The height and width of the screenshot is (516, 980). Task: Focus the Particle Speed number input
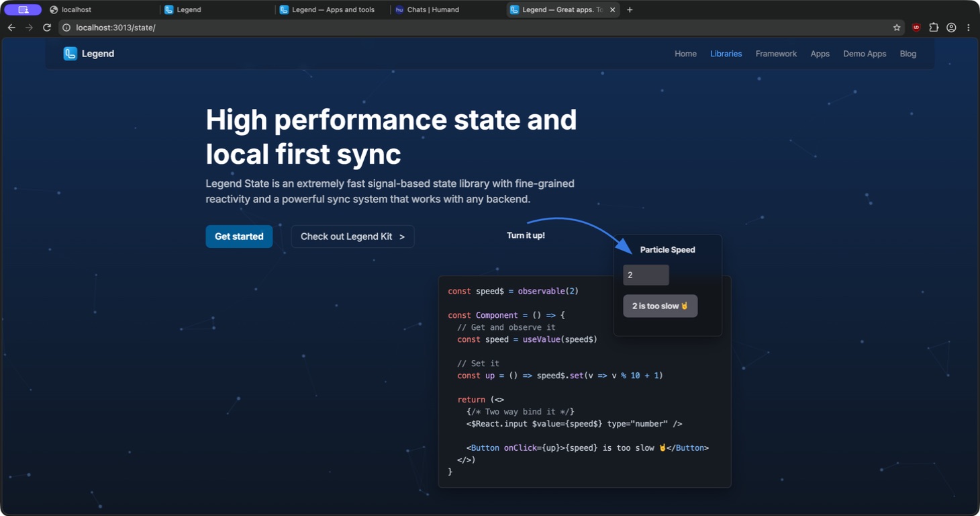pos(646,275)
